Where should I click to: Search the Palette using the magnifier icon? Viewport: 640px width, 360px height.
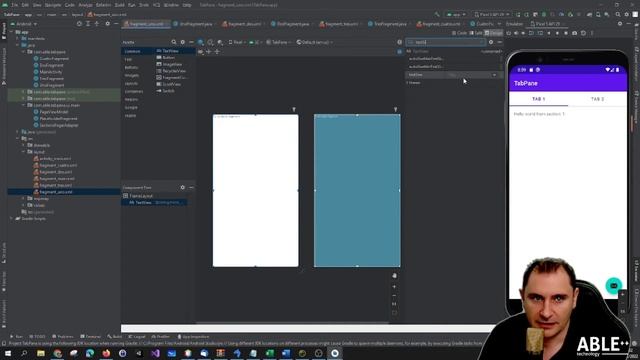click(x=174, y=42)
